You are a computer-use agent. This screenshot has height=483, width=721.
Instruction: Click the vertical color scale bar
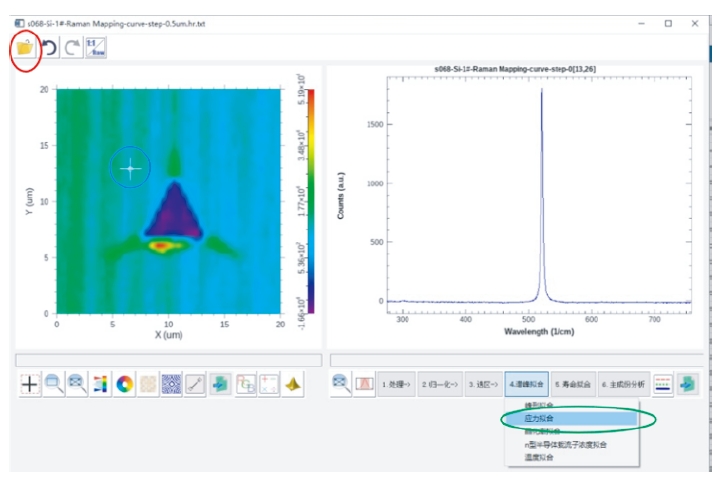tap(310, 200)
